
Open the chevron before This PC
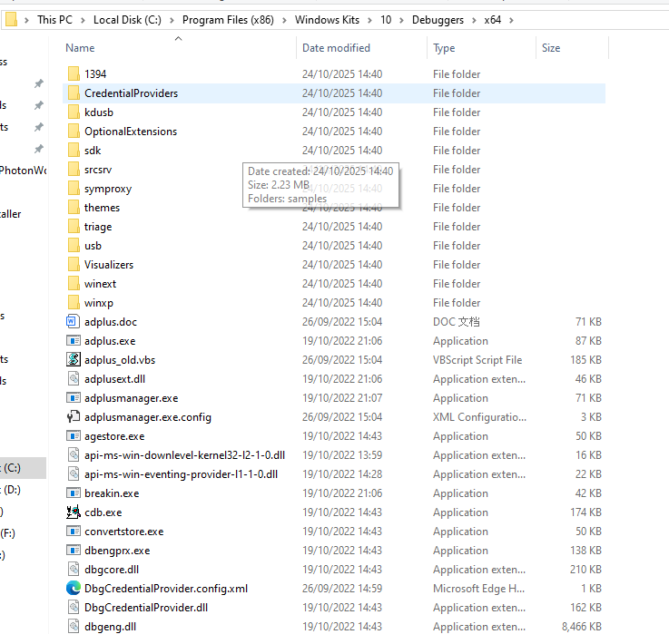click(x=26, y=20)
